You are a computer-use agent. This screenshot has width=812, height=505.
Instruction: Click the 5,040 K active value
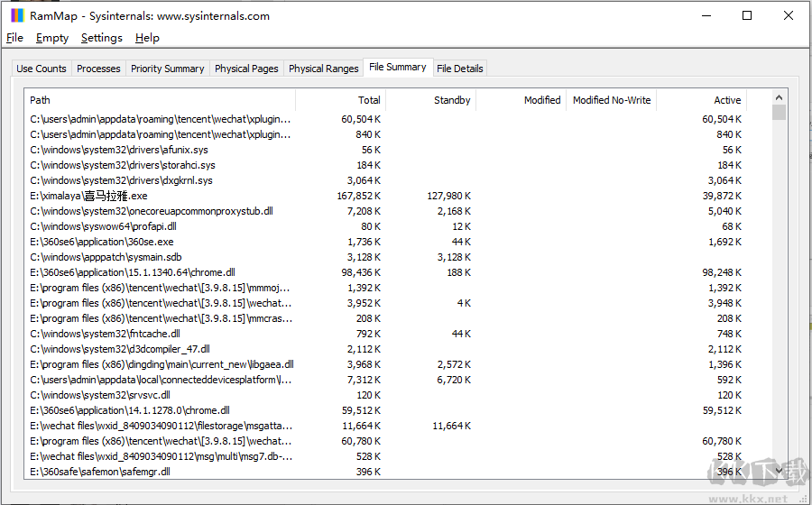[x=724, y=211]
